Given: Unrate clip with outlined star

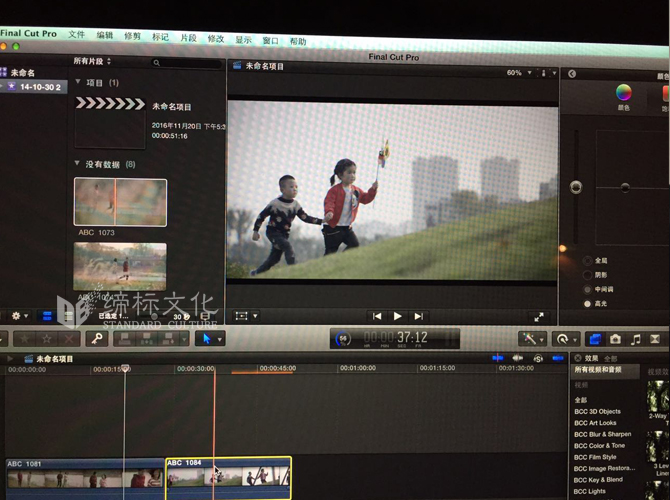Looking at the screenshot, I should (46, 339).
